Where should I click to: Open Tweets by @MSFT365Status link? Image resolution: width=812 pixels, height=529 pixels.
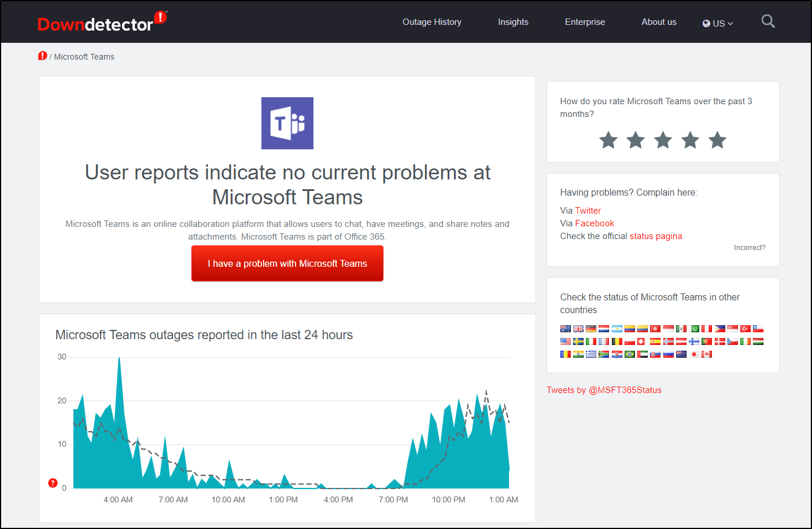point(604,390)
